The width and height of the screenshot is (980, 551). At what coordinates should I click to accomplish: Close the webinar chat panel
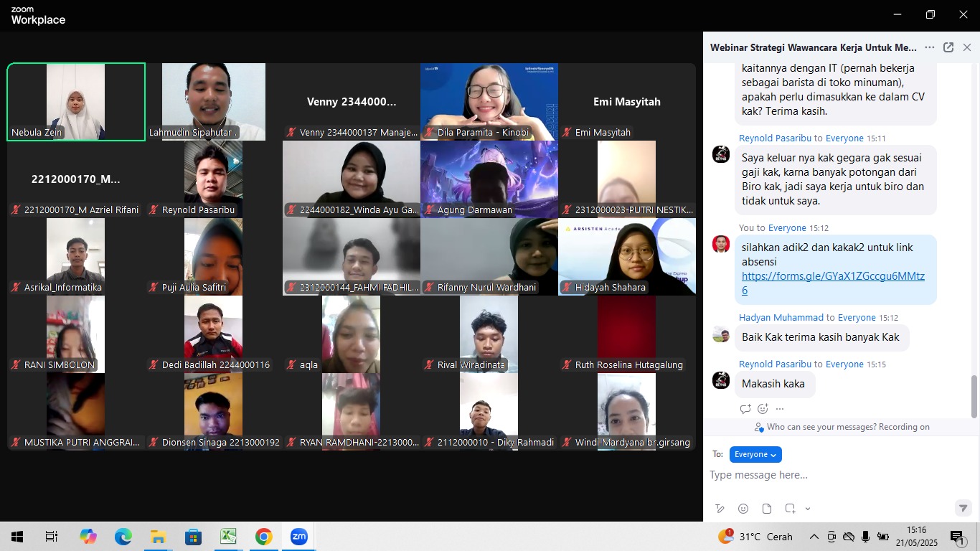[x=967, y=47]
